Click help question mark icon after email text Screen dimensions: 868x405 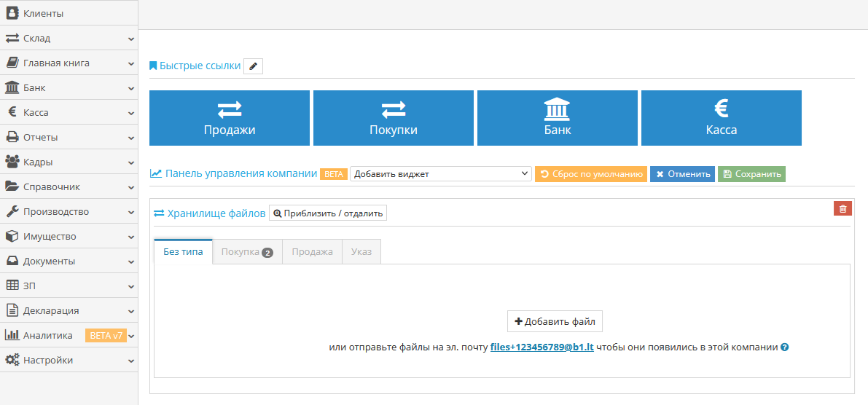click(x=785, y=347)
